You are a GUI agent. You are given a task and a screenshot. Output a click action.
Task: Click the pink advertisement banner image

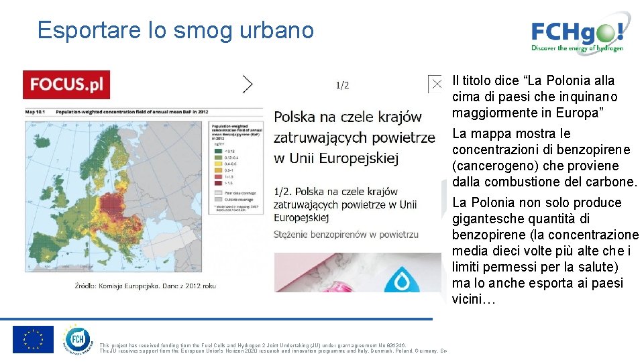[358, 272]
